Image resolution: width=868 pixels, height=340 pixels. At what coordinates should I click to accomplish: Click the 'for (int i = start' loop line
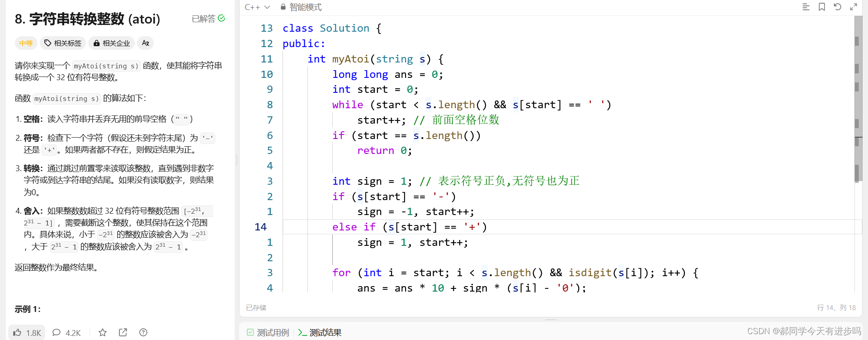click(515, 273)
